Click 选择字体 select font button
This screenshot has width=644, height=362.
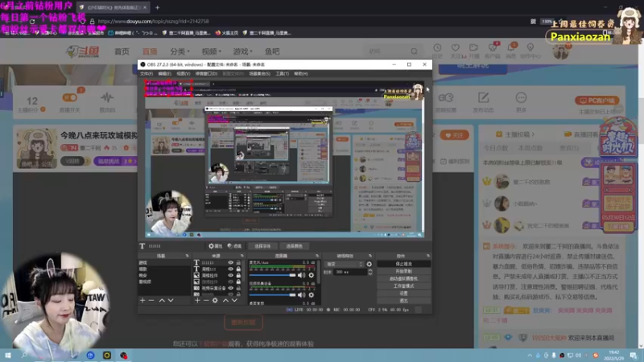point(262,246)
